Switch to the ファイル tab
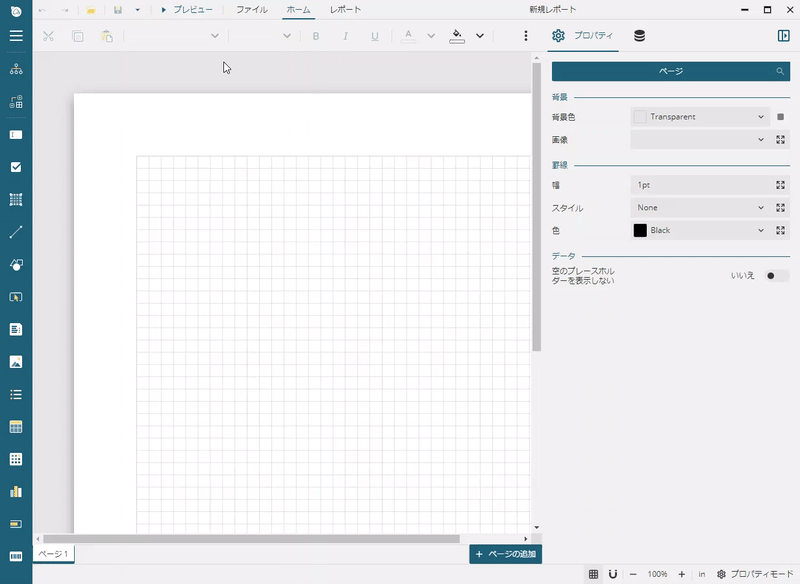 pyautogui.click(x=251, y=9)
